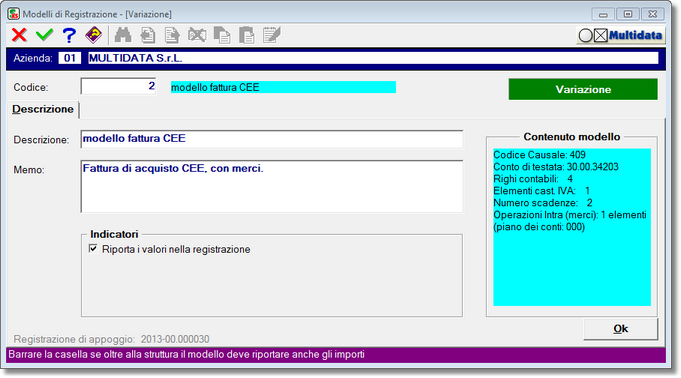
Task: Click the paste clipboard icon
Action: click(x=247, y=35)
